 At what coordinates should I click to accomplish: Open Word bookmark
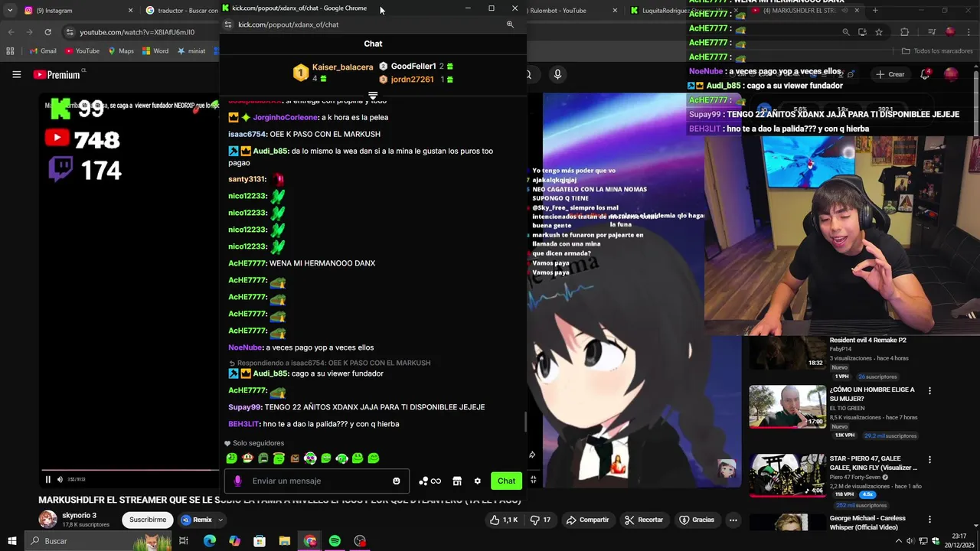[x=155, y=51]
